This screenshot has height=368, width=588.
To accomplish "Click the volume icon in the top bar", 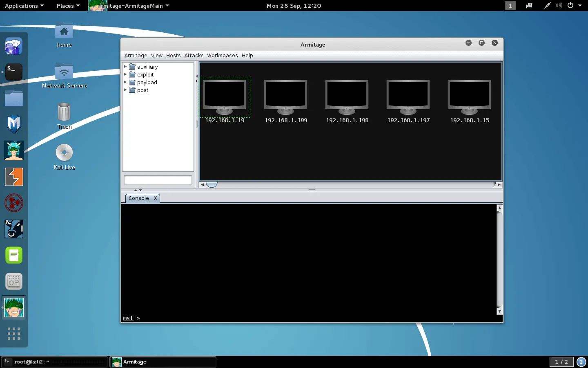I will (x=559, y=6).
